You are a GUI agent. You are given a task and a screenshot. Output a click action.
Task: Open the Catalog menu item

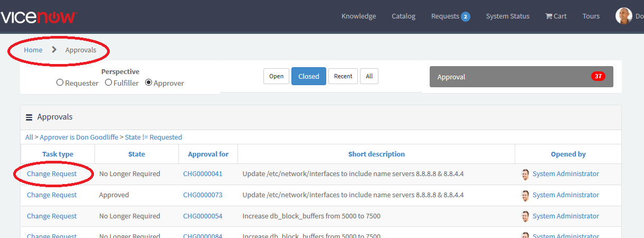403,16
